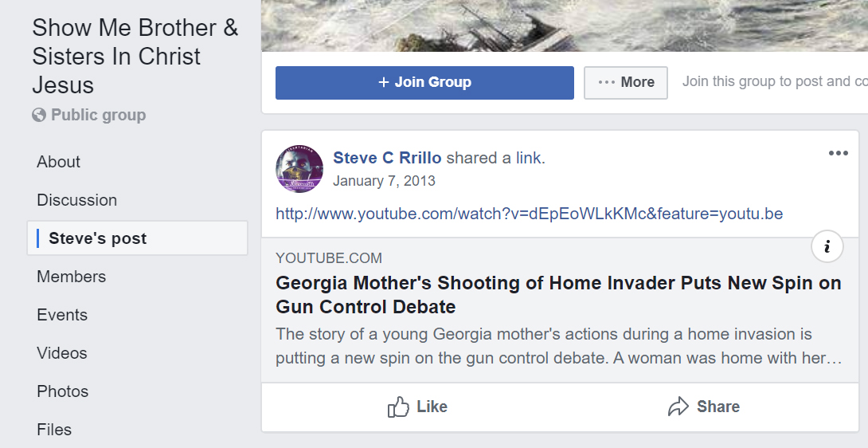Open the YouTube URL link in post
Viewport: 868px width, 448px height.
(529, 214)
